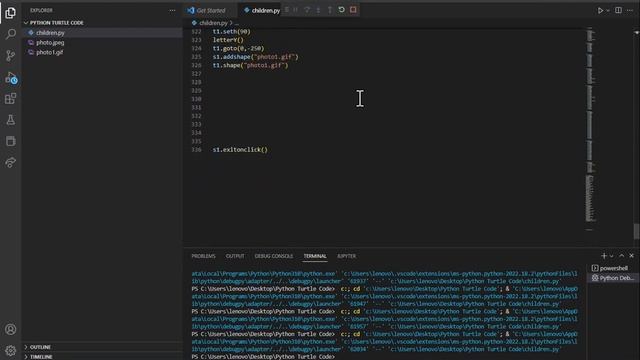
Task: Select the Python Debug terminal instance
Action: click(613, 278)
